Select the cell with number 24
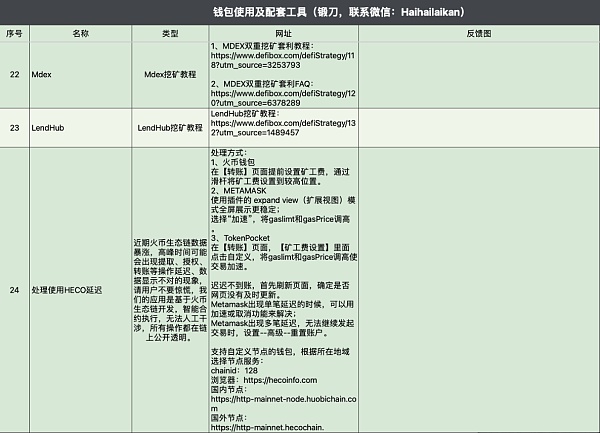This screenshot has width=600, height=433. 15,290
